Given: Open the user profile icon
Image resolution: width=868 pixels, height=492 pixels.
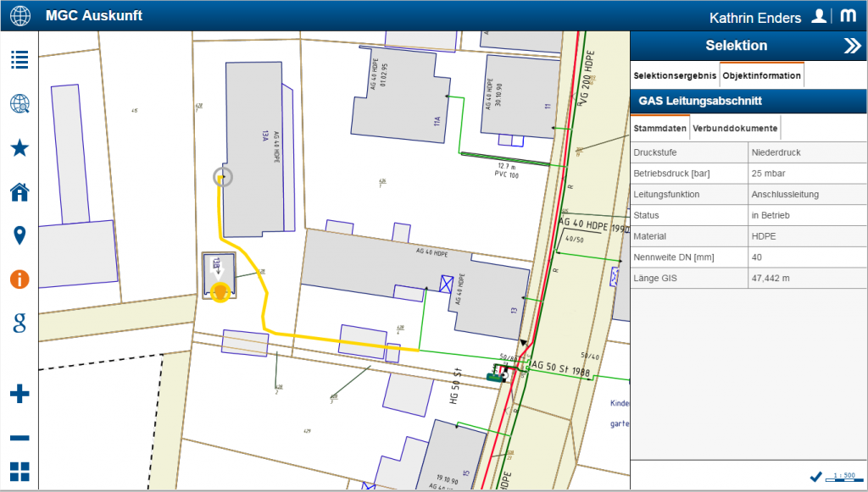Looking at the screenshot, I should (x=819, y=16).
